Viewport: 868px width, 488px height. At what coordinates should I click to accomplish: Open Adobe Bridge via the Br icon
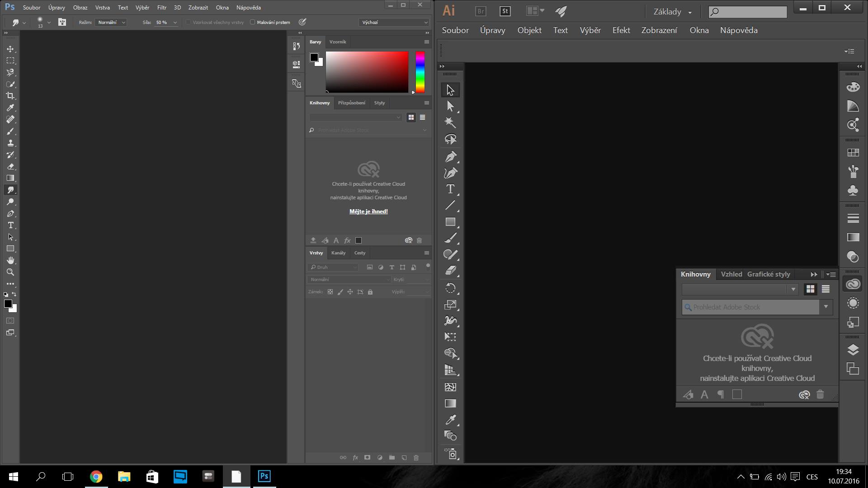pyautogui.click(x=481, y=11)
